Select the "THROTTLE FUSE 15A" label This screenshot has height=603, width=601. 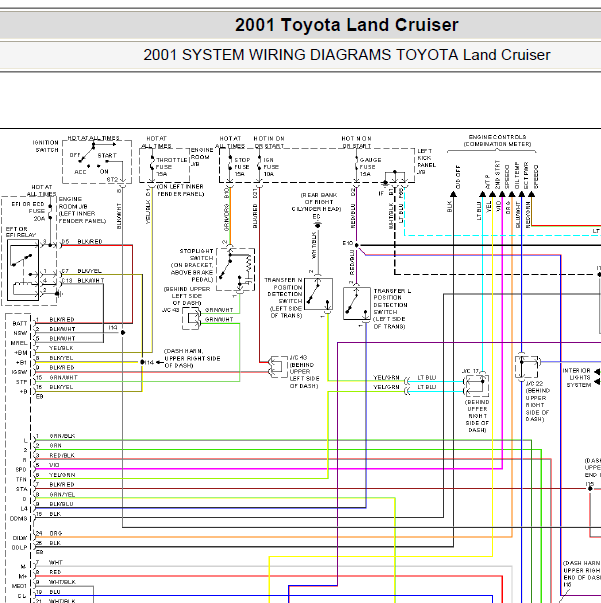pos(171,167)
